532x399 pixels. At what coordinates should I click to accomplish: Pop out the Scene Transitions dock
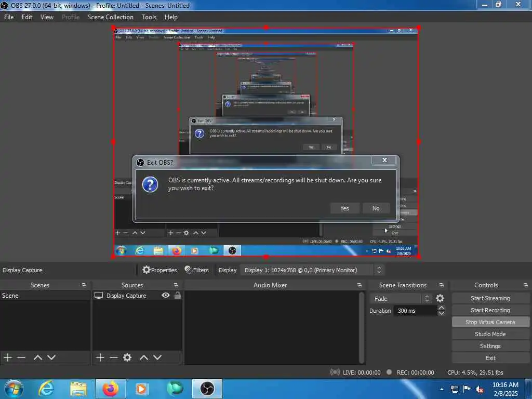pyautogui.click(x=442, y=285)
